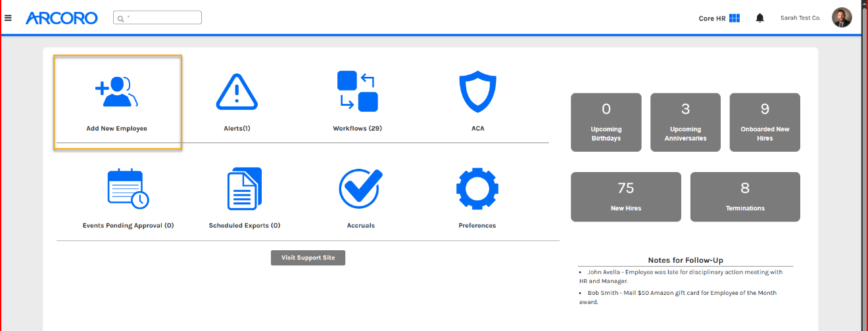Image resolution: width=868 pixels, height=331 pixels.
Task: Click the Add New Employee icon
Action: [117, 92]
